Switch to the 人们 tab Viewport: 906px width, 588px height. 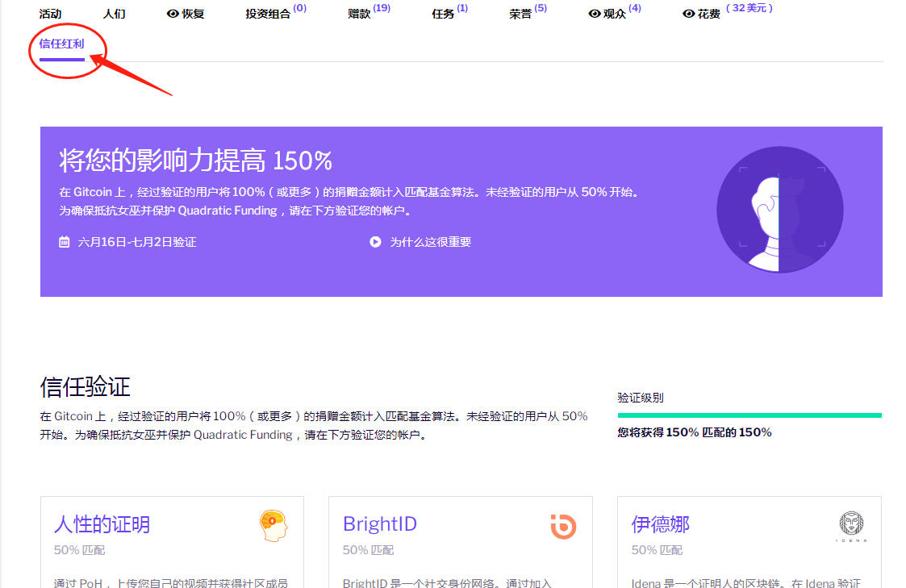114,14
